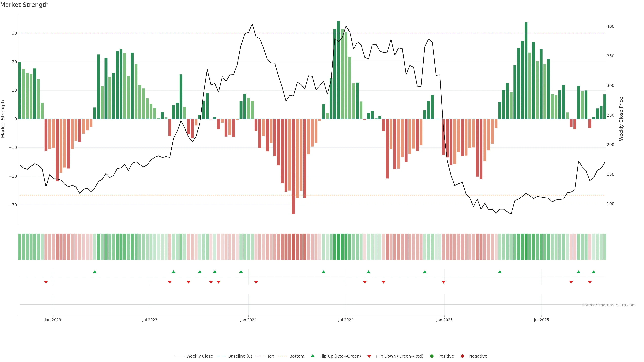
Task: Click the leftmost red Flip Down triangle marker
Action: pos(46,282)
